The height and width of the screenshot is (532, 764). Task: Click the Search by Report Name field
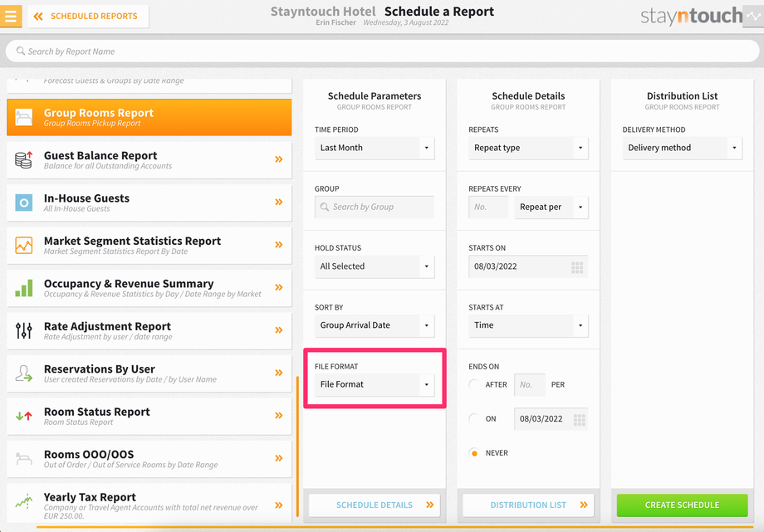[382, 51]
